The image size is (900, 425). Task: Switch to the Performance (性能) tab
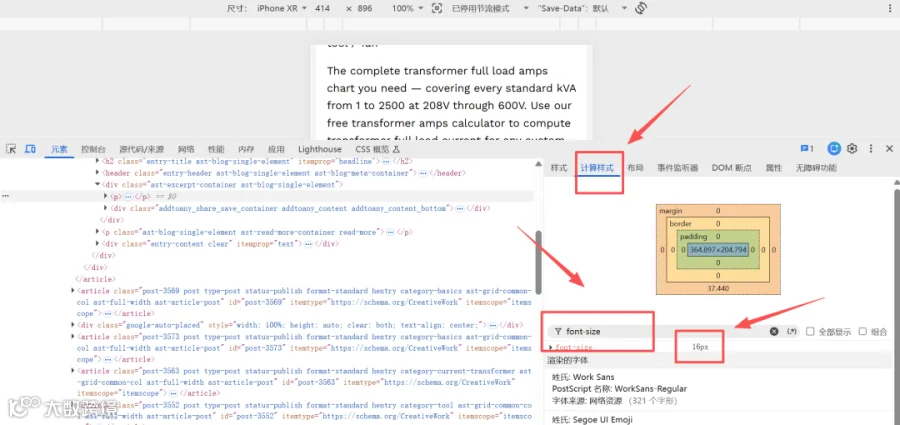(216, 149)
